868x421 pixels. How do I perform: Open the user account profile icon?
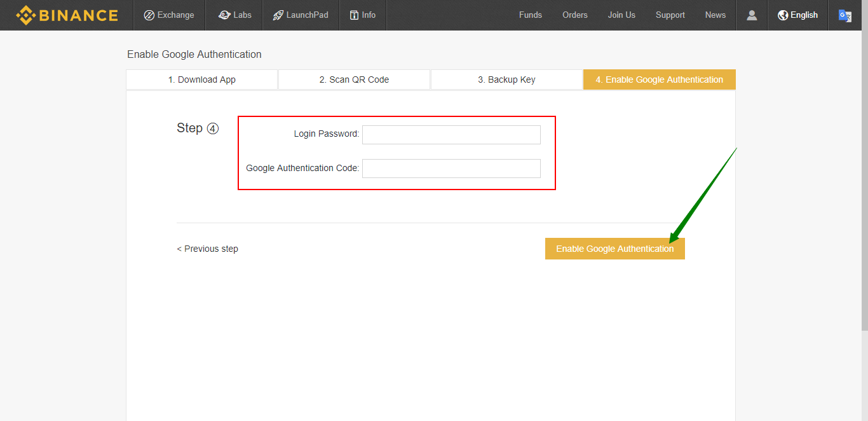752,15
